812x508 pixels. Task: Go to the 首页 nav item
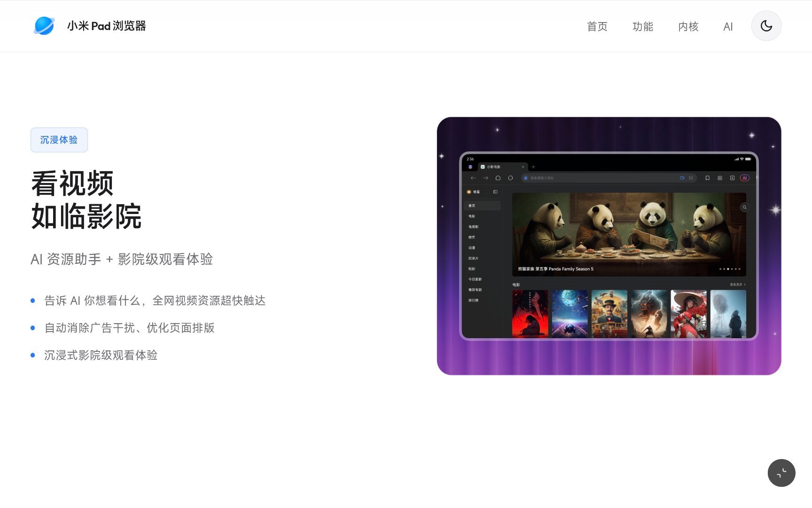point(597,26)
